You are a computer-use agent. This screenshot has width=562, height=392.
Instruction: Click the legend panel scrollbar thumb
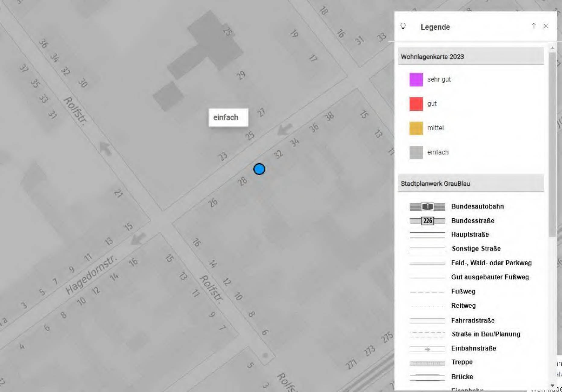(552, 145)
